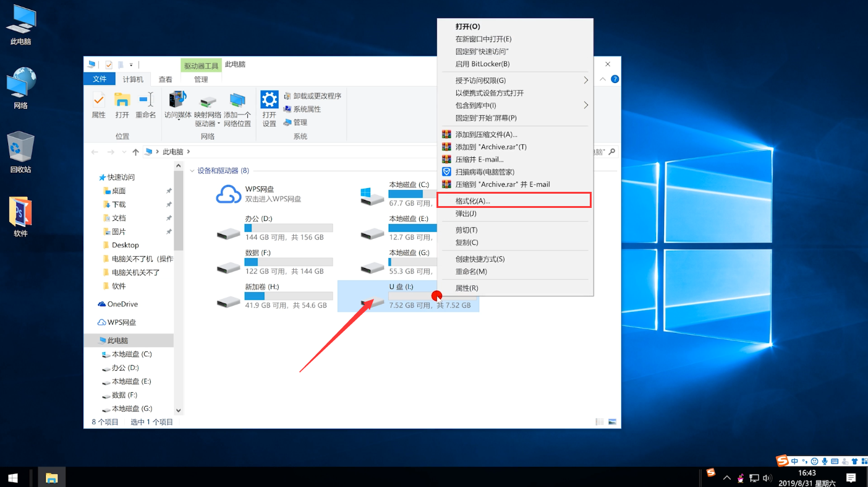Click the 属性 ribbon icon
This screenshot has height=487, width=868.
[x=98, y=105]
